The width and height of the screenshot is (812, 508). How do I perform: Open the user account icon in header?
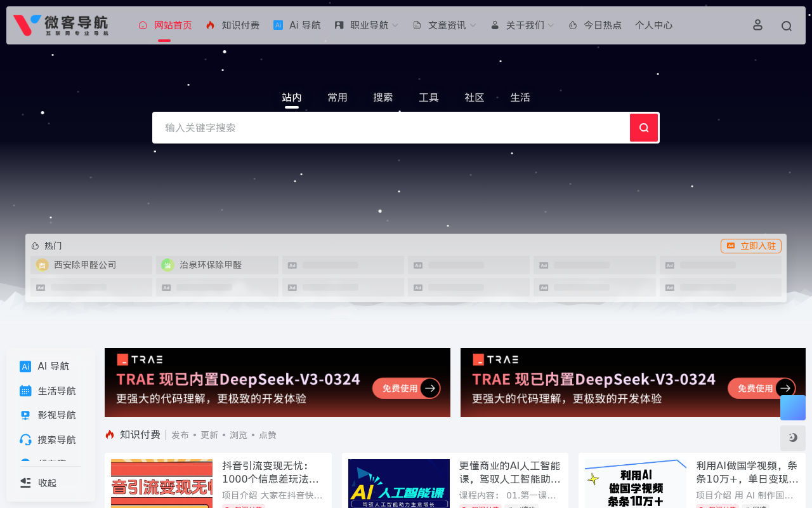(x=757, y=25)
